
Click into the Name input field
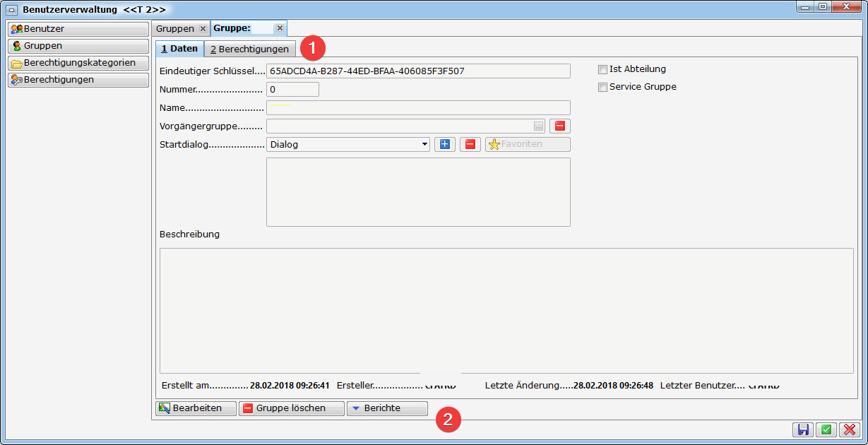click(418, 107)
